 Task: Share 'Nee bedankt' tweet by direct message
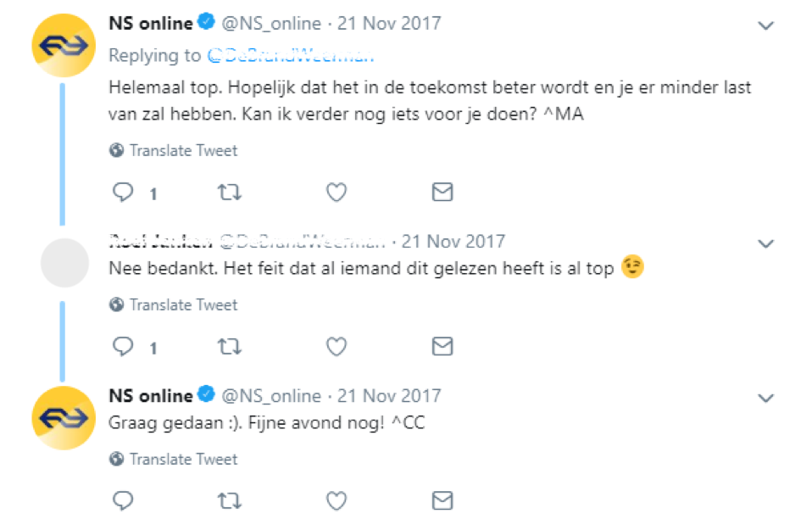coord(442,347)
